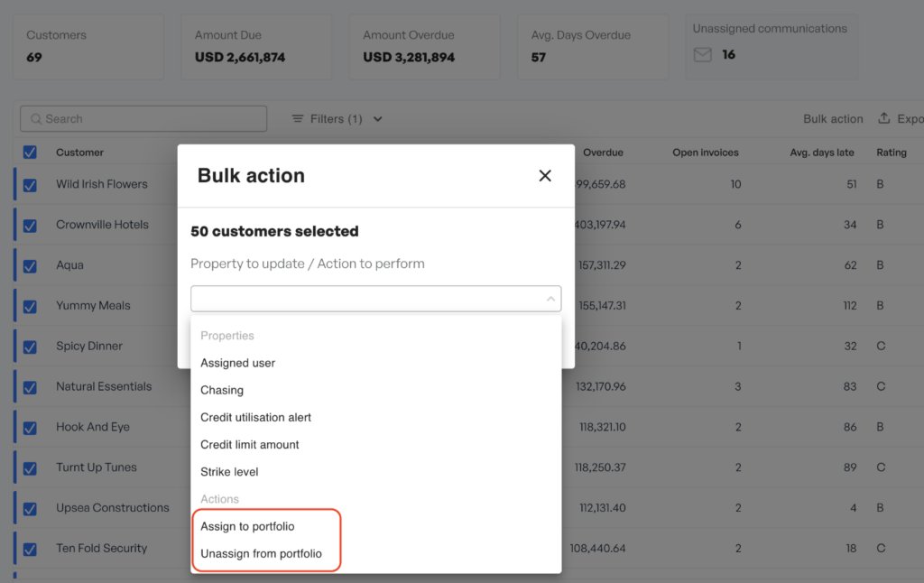Open Spicy Dinner customer
This screenshot has width=924, height=583.
(x=89, y=346)
